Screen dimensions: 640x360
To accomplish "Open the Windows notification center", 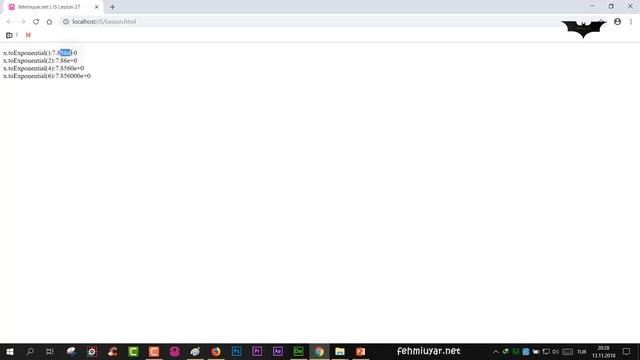I will pyautogui.click(x=627, y=351).
